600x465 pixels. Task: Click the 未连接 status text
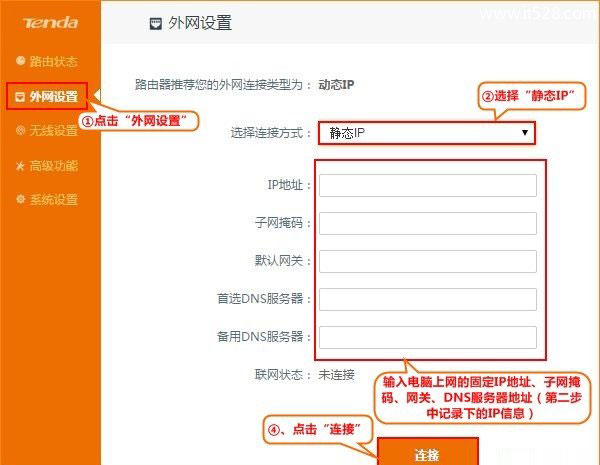point(336,375)
